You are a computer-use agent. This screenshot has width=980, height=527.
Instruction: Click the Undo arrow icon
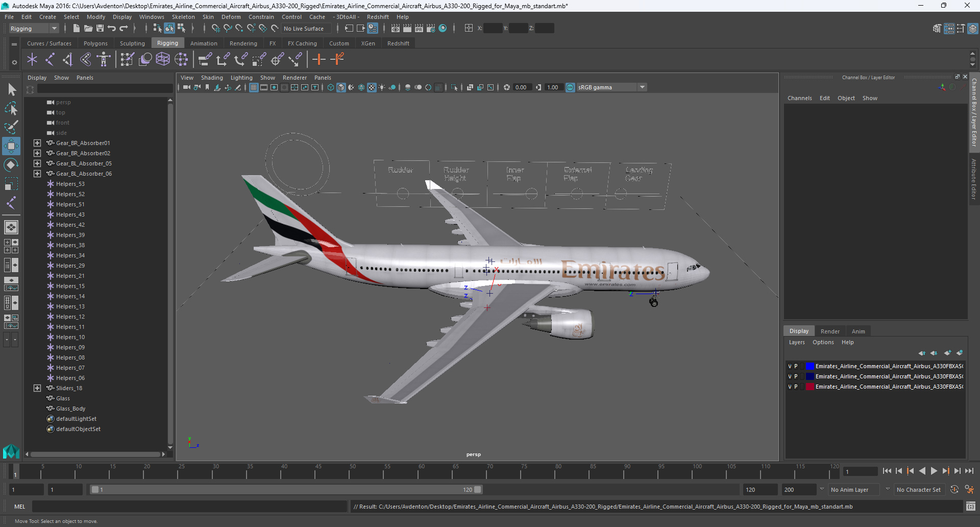pyautogui.click(x=112, y=29)
